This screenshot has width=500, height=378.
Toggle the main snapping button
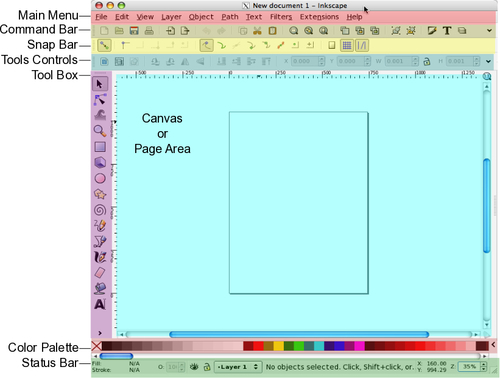104,46
